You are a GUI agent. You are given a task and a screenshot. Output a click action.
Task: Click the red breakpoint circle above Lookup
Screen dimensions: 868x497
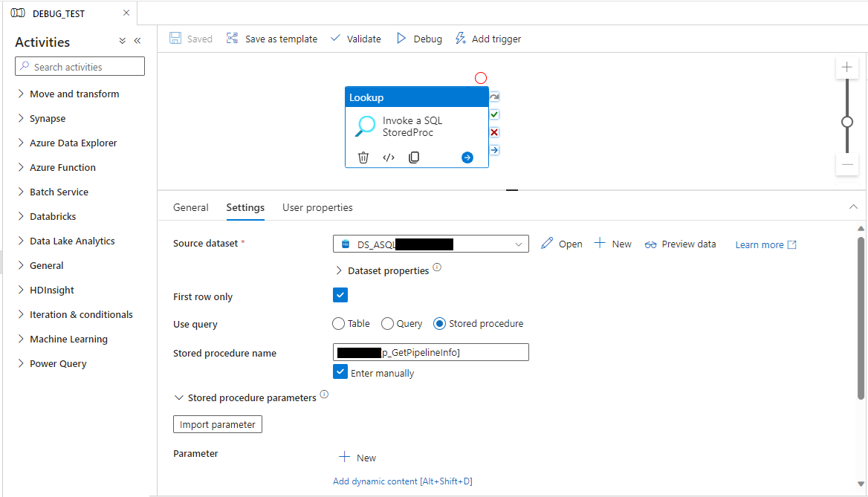[481, 78]
